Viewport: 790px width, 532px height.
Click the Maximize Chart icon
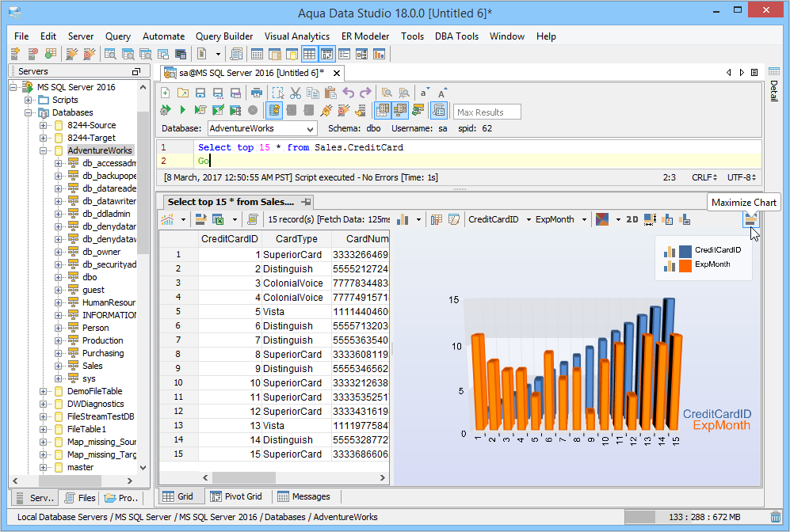coord(749,219)
